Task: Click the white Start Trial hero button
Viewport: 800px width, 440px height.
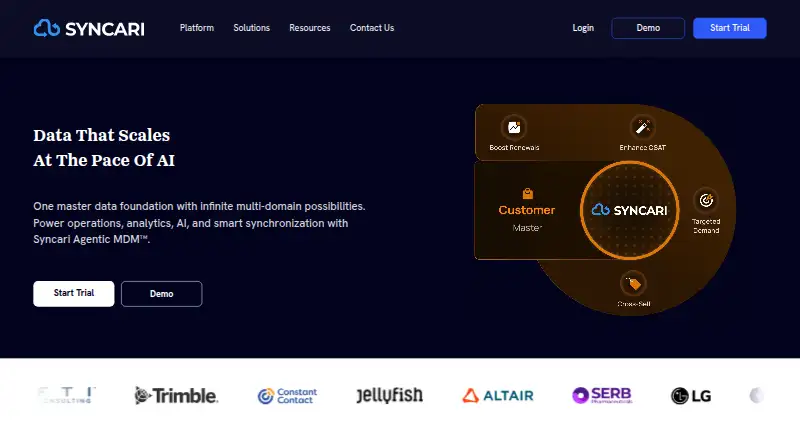Action: tap(73, 294)
